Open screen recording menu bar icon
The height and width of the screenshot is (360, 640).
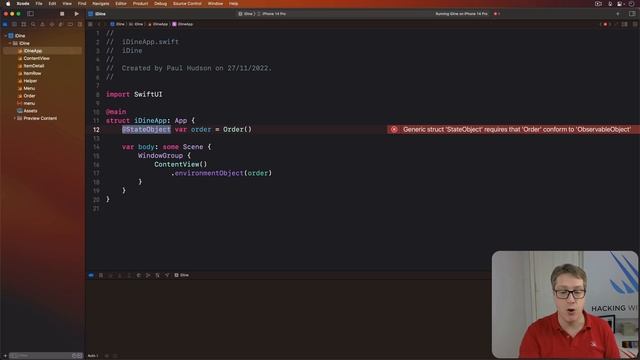[598, 4]
